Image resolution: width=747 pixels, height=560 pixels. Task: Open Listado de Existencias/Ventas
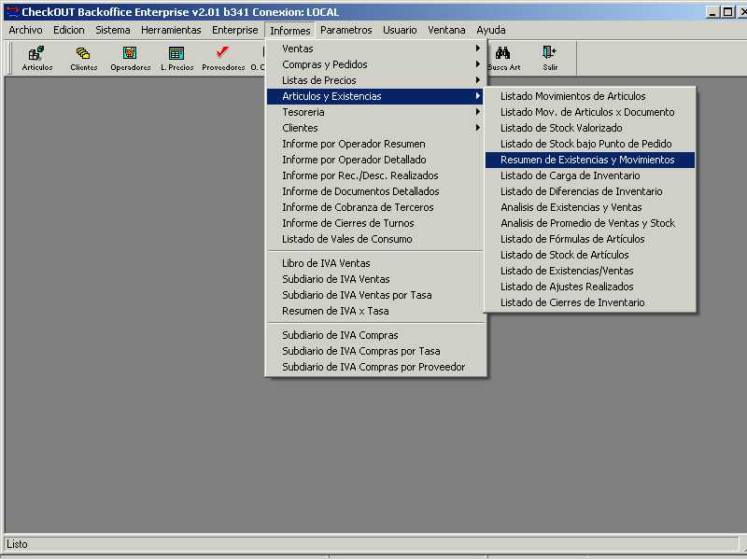click(x=590, y=271)
